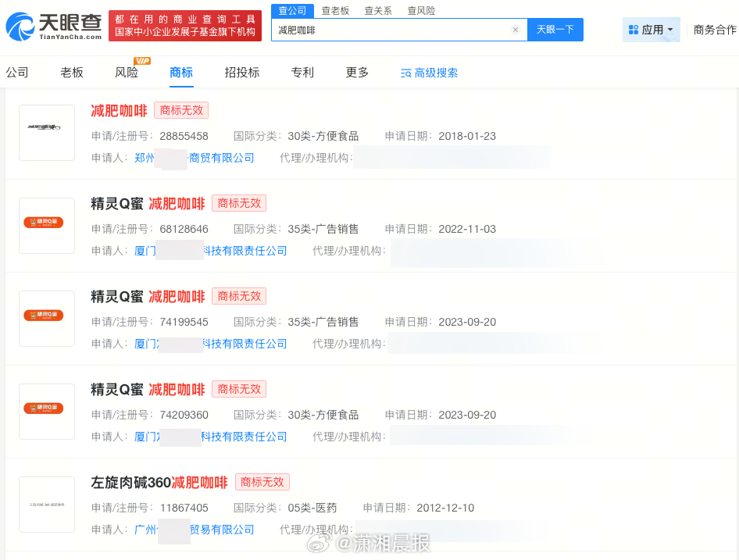Open the 广州 贸易有限公司 applicant link
This screenshot has width=739, height=560.
coord(195,530)
